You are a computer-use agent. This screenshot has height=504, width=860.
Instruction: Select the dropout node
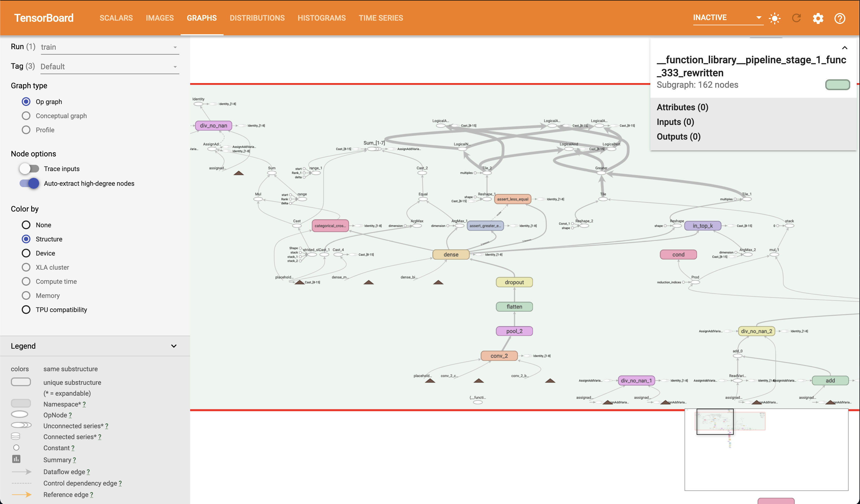514,282
